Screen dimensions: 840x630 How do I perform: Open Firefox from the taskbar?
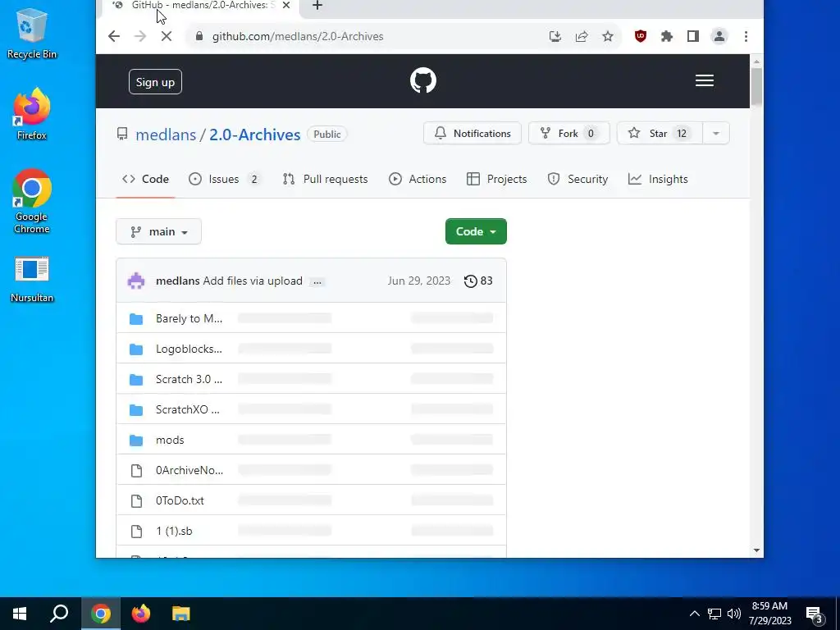pos(141,614)
